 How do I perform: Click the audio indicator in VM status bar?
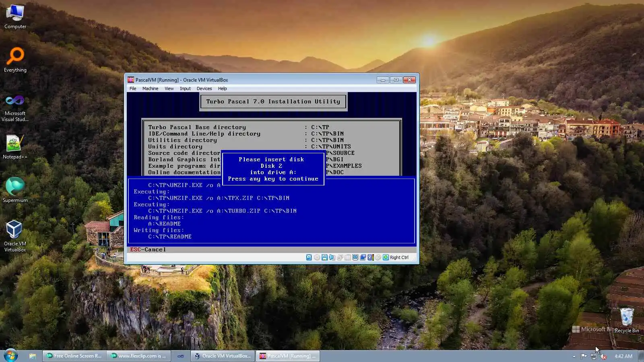point(332,257)
